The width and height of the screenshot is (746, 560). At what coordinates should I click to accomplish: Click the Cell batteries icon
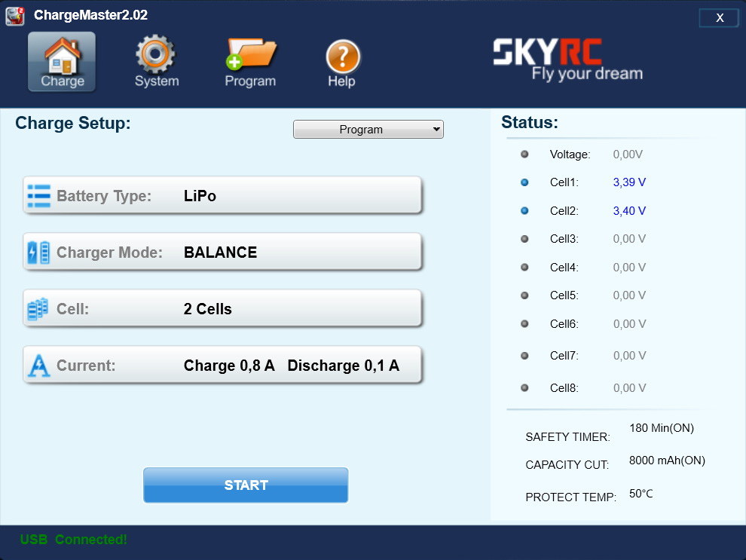(39, 309)
